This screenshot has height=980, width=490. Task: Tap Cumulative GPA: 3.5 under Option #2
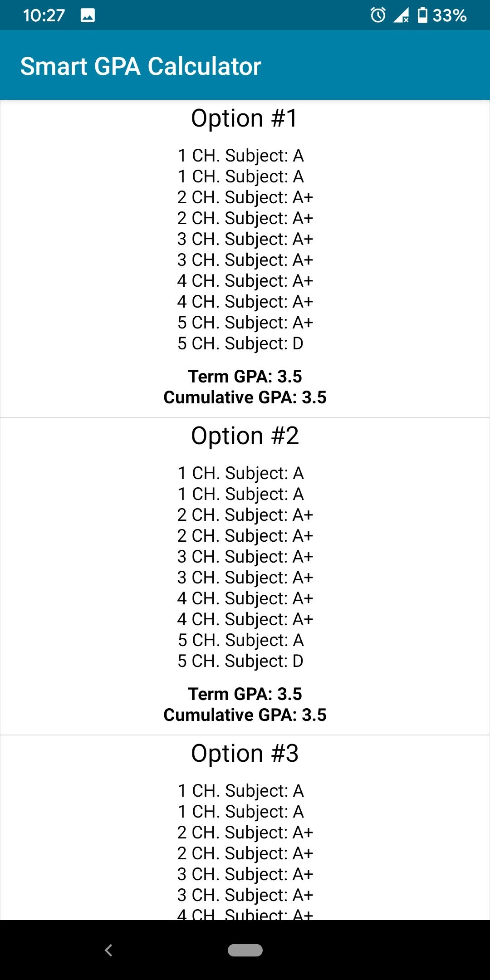[245, 715]
